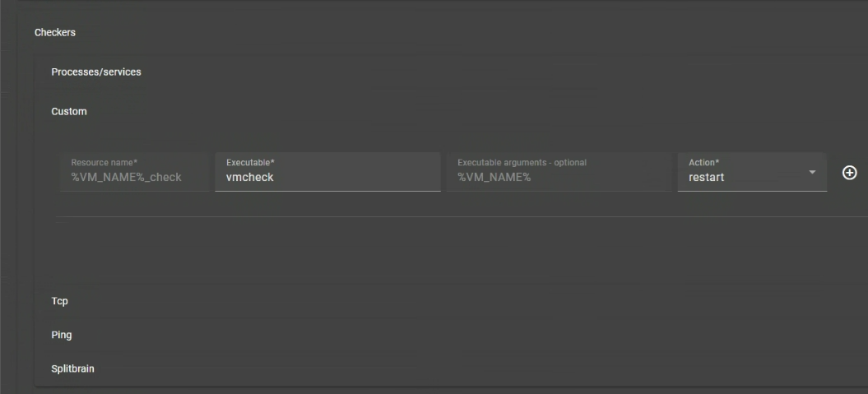868x394 pixels.
Task: Click the %VM_NAME% arguments placeholder
Action: 494,178
